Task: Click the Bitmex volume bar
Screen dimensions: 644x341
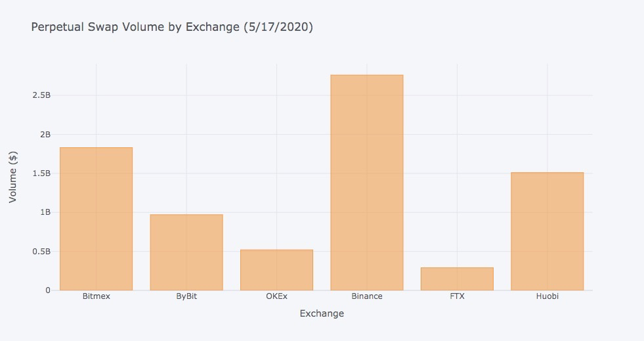Action: tap(96, 219)
